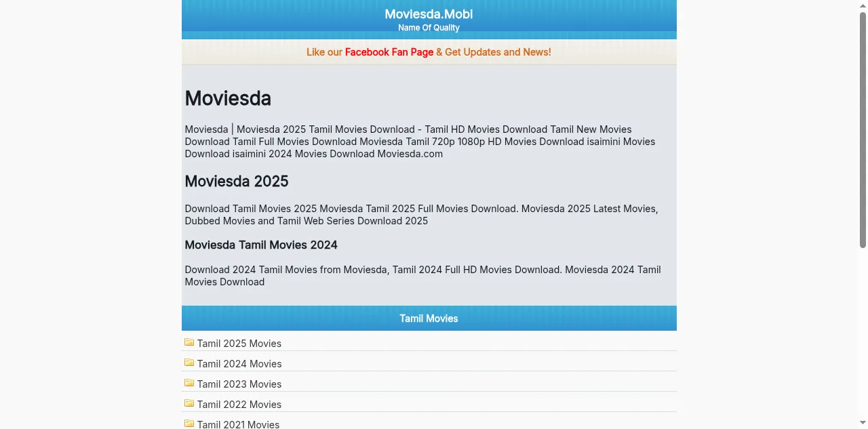Click the vertical scrollbar thumb
Screen dimensions: 868x429
pos(863,130)
